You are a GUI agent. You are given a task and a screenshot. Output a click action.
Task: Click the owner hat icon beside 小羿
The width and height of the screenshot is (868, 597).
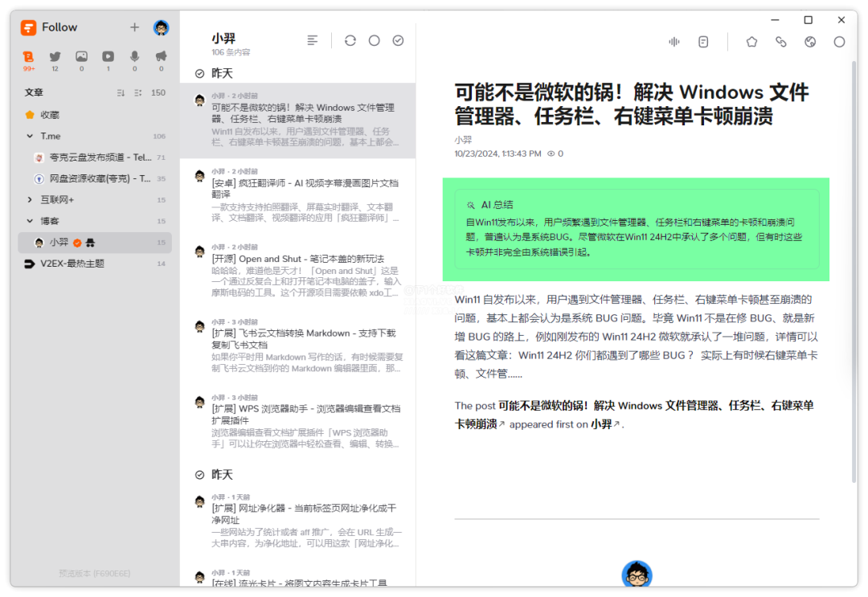tap(90, 243)
